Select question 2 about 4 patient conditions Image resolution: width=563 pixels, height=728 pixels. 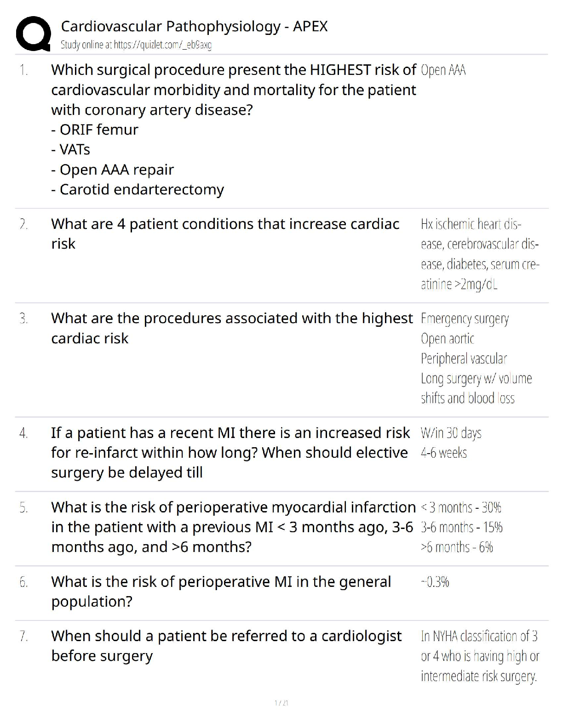tap(225, 233)
